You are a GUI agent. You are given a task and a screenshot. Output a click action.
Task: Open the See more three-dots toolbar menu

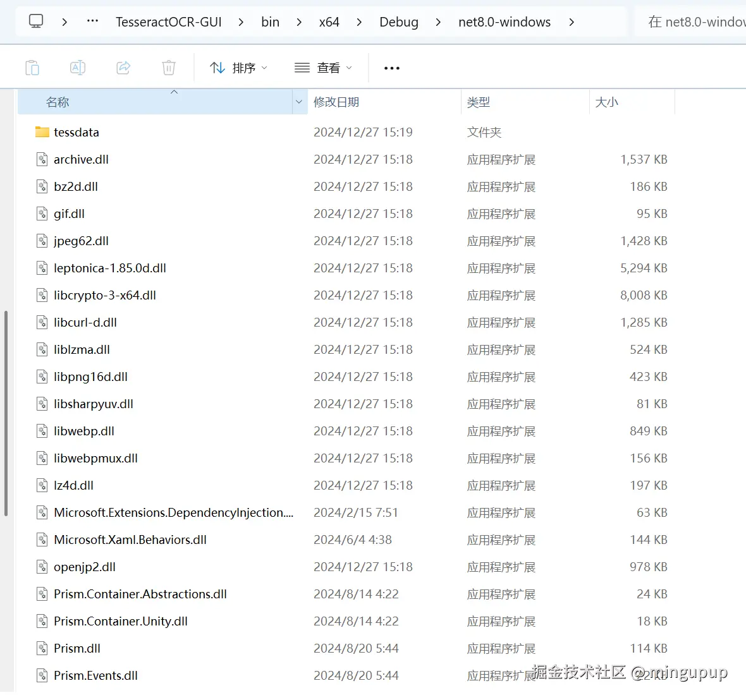pyautogui.click(x=391, y=68)
